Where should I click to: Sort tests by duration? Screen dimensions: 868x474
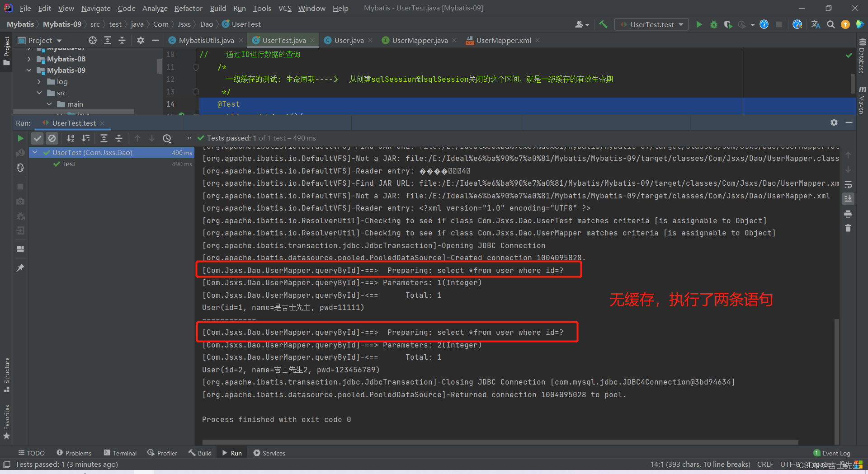click(85, 138)
